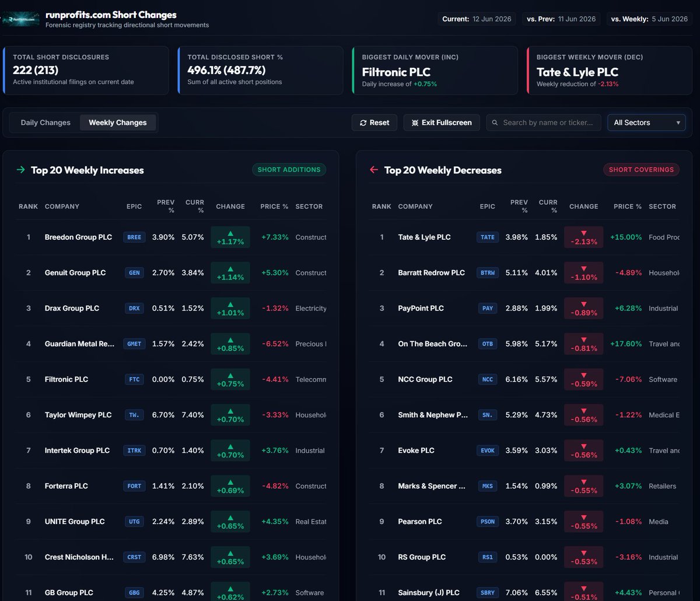Click the UTG ticker badge
The width and height of the screenshot is (700, 601).
coord(134,522)
